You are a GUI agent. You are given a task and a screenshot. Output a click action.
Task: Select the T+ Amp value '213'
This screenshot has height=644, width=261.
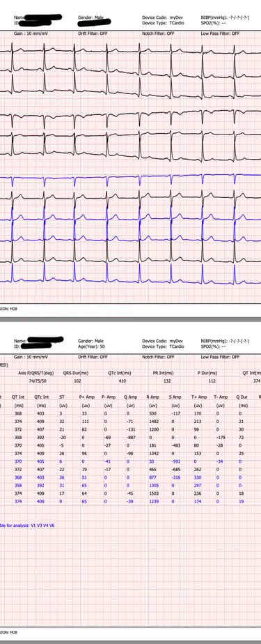click(x=198, y=421)
